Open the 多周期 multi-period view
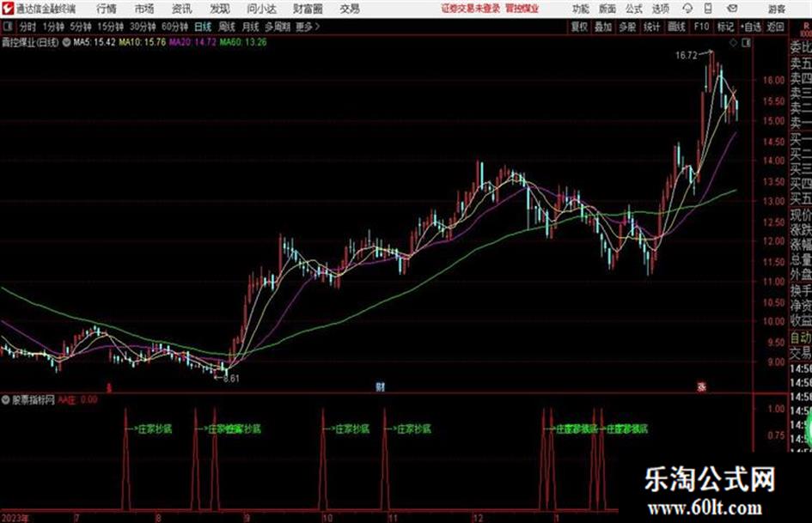Screen dimensions: 812x523 (x=278, y=27)
